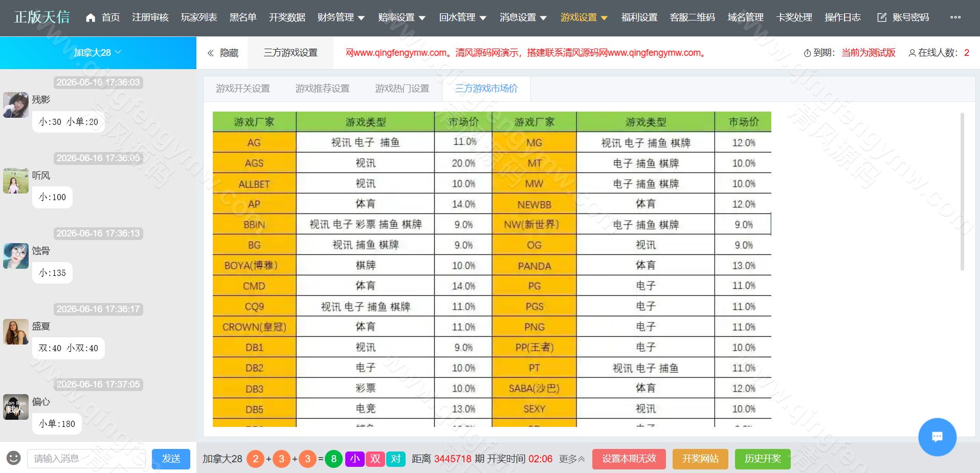Click the teal 对 result tag
This screenshot has width=980, height=473.
pos(396,459)
